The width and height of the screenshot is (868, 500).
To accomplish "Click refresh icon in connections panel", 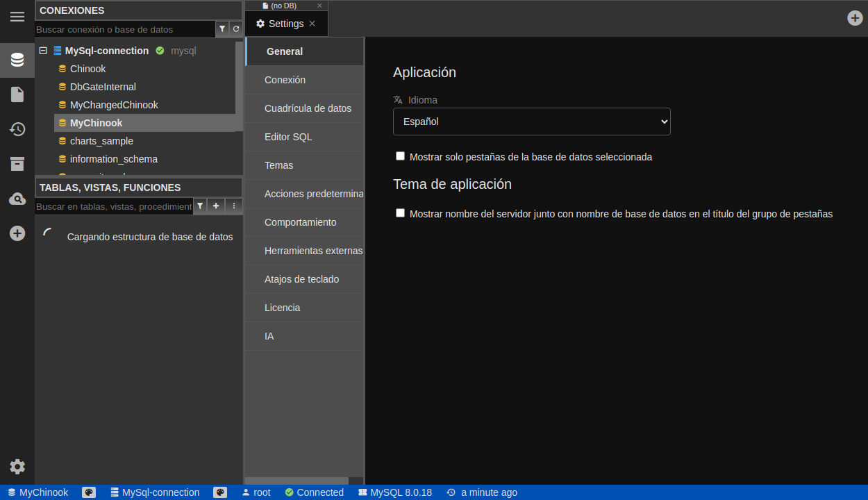I will 236,29.
